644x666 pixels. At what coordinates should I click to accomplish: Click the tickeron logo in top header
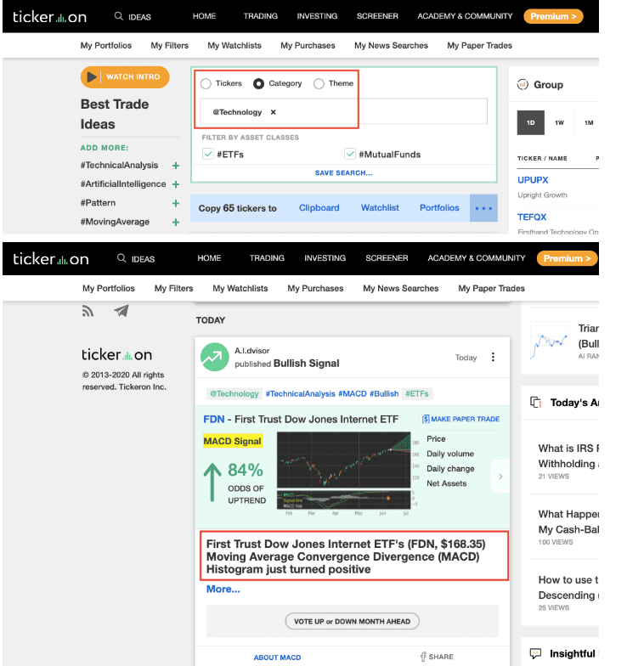pos(49,17)
